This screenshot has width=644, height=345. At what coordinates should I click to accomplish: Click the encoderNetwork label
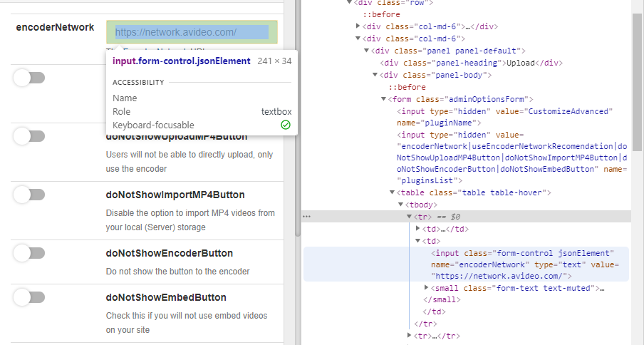[x=55, y=27]
